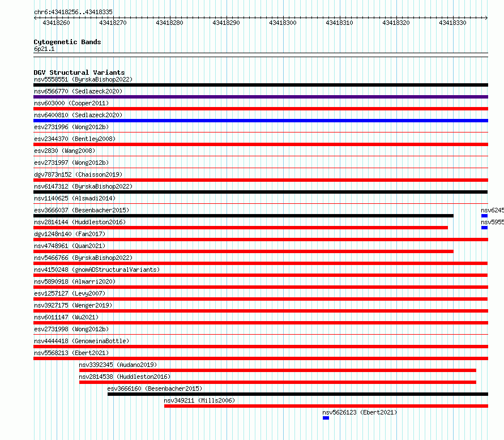Select nsv4150248 (gnomADStructuralVariants) label
The width and height of the screenshot is (504, 440).
coord(97,270)
